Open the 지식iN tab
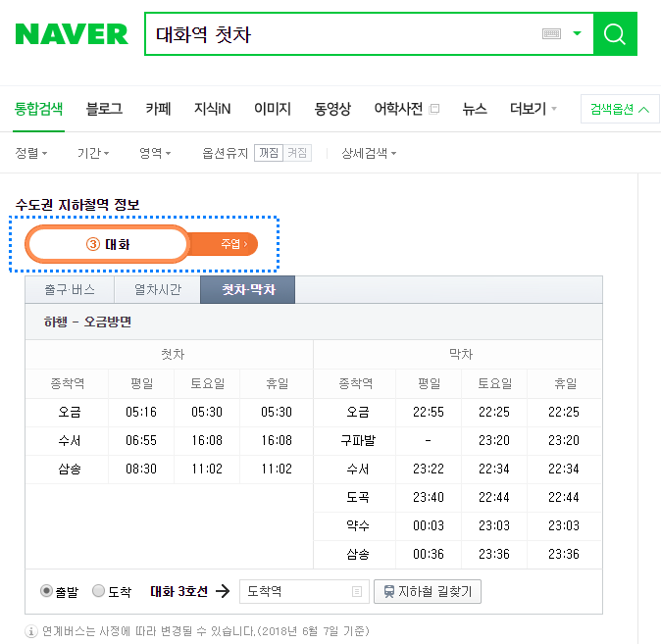The height and width of the screenshot is (644, 661). [212, 109]
